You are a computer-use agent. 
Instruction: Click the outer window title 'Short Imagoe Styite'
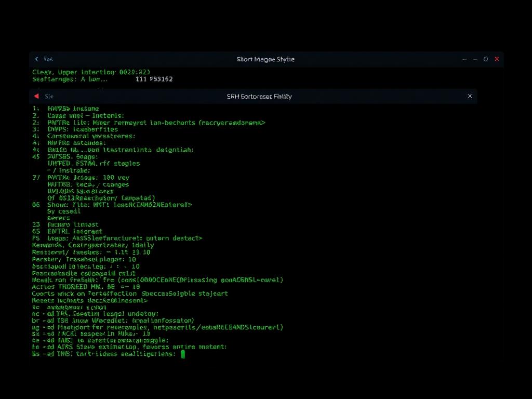tap(265, 59)
